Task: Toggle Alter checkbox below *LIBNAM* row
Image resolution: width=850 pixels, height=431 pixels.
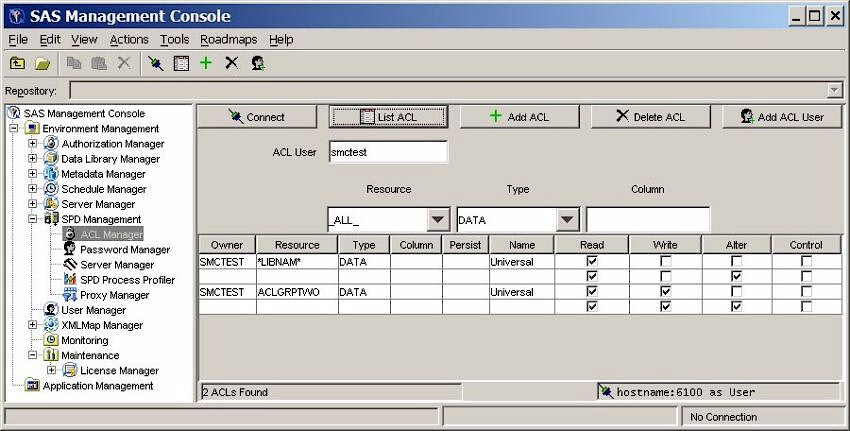Action: (x=736, y=276)
